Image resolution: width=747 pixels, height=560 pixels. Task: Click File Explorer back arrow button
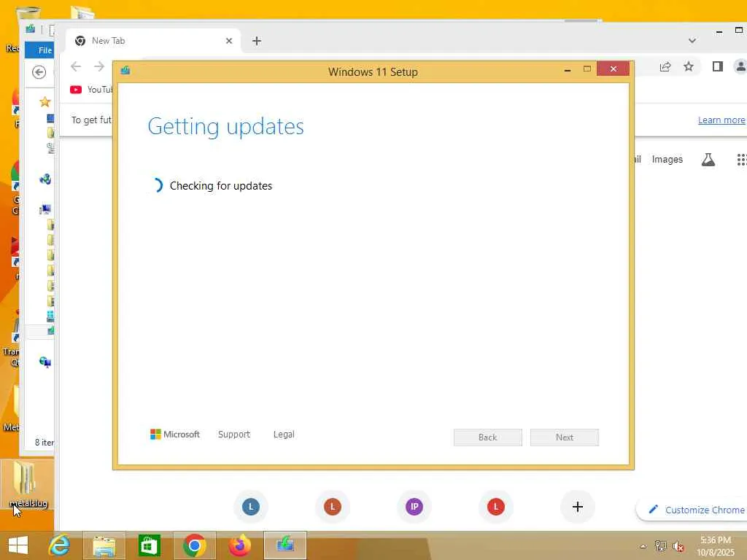click(39, 72)
